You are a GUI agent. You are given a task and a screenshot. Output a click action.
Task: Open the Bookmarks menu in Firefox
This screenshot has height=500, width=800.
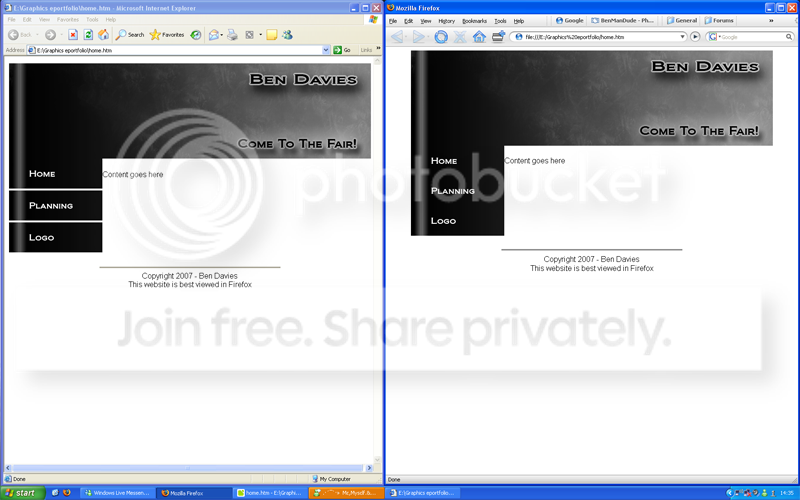click(474, 21)
